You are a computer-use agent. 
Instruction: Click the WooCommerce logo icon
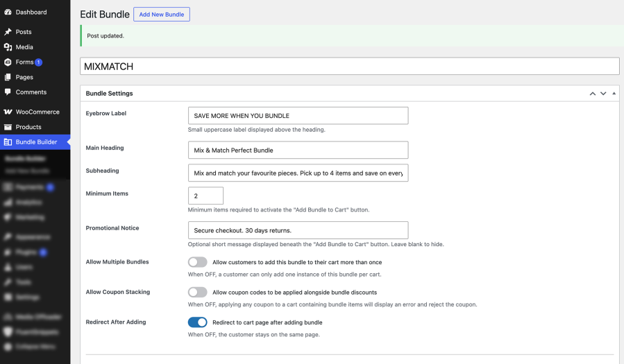coord(8,112)
